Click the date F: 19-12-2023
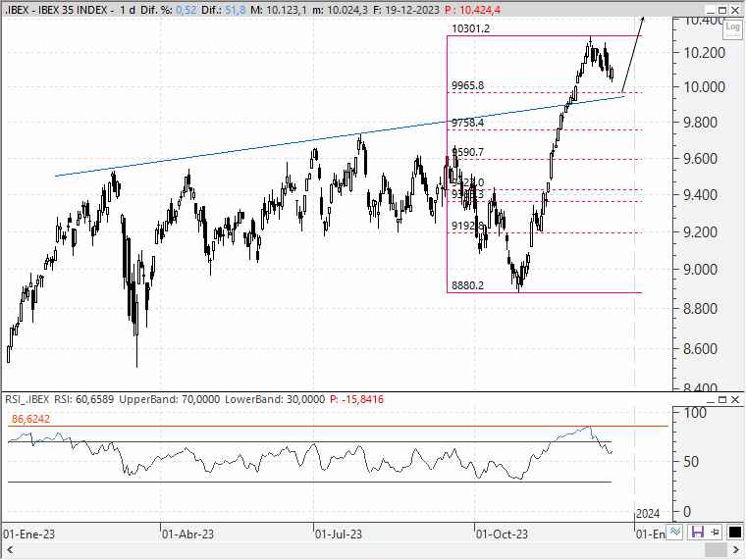Viewport: 746px width, 560px height. coord(405,10)
